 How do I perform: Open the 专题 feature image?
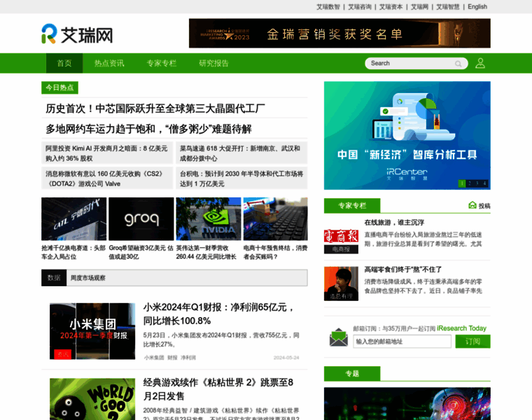pos(407,404)
